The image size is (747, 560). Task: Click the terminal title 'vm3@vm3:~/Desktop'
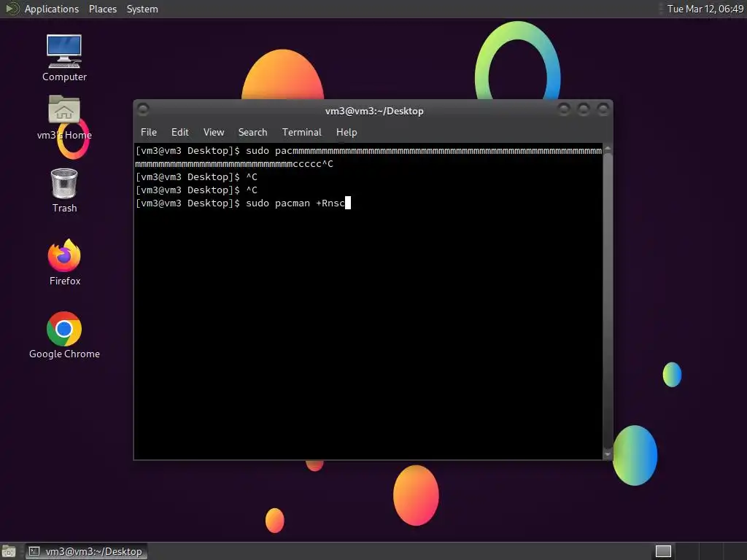(374, 111)
